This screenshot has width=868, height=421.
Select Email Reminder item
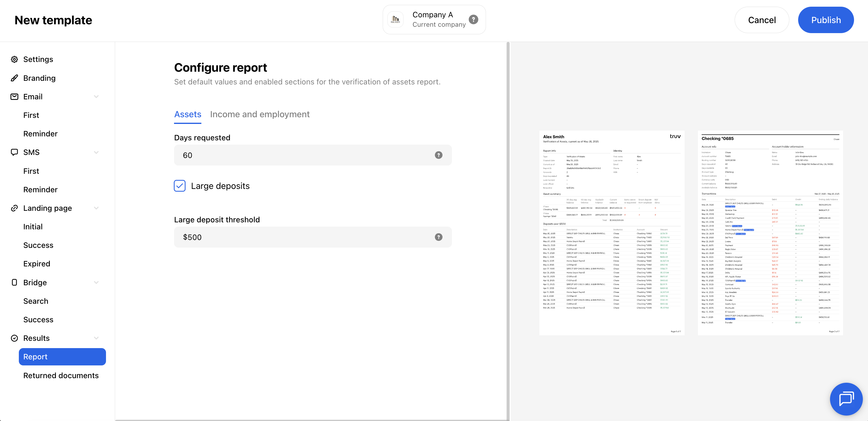pos(40,134)
